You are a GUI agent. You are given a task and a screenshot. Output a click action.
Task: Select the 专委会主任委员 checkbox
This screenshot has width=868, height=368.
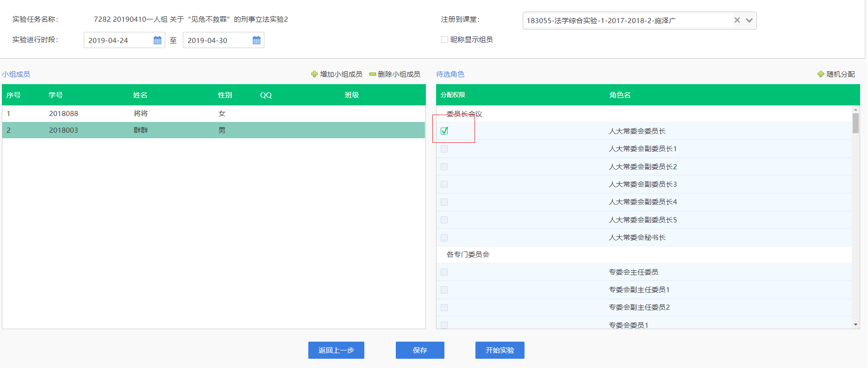click(x=444, y=272)
